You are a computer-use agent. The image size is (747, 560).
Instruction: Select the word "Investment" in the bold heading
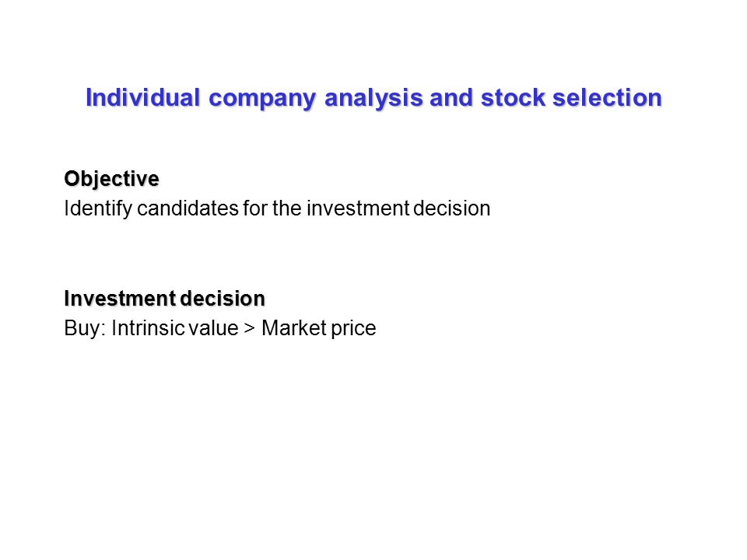pos(120,299)
